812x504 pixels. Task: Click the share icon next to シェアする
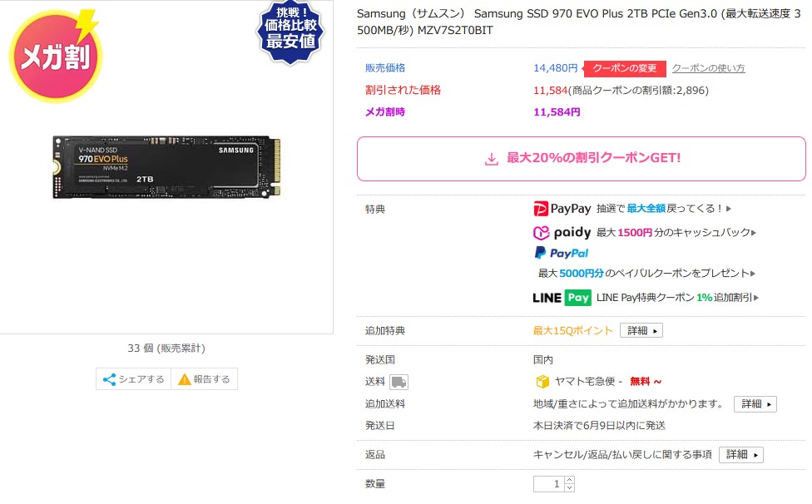109,379
